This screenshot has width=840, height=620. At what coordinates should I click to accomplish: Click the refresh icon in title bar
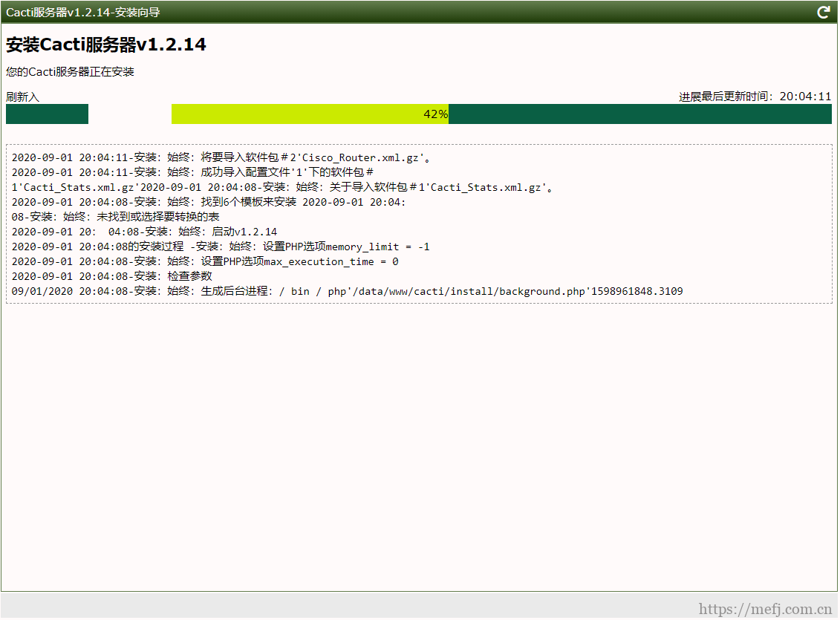pos(824,13)
